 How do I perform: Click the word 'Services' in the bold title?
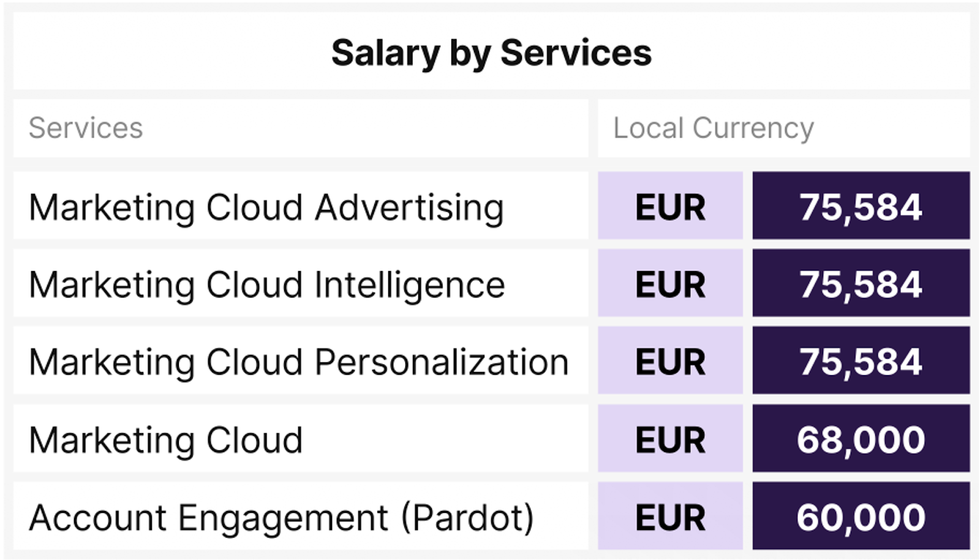pos(576,53)
